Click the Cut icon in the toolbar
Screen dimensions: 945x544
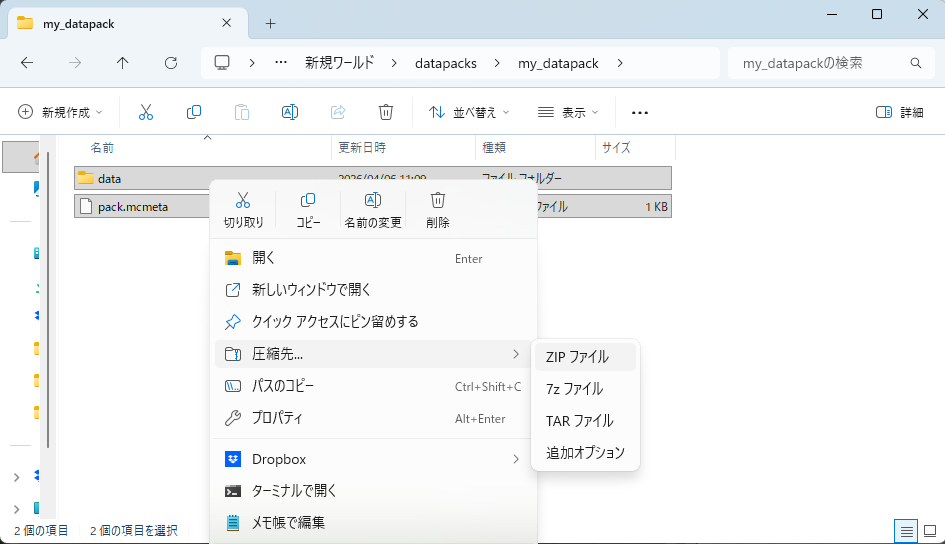tap(146, 112)
